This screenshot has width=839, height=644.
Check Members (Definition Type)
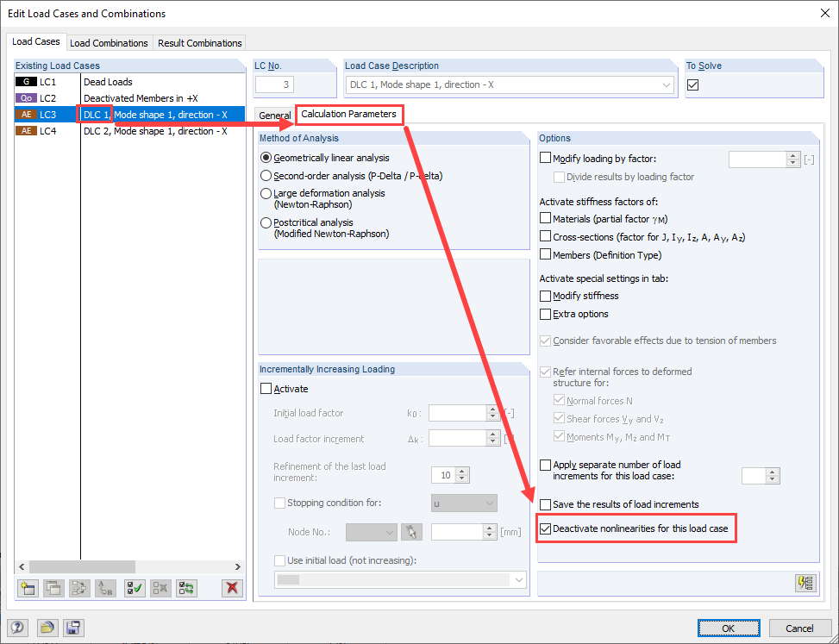545,254
